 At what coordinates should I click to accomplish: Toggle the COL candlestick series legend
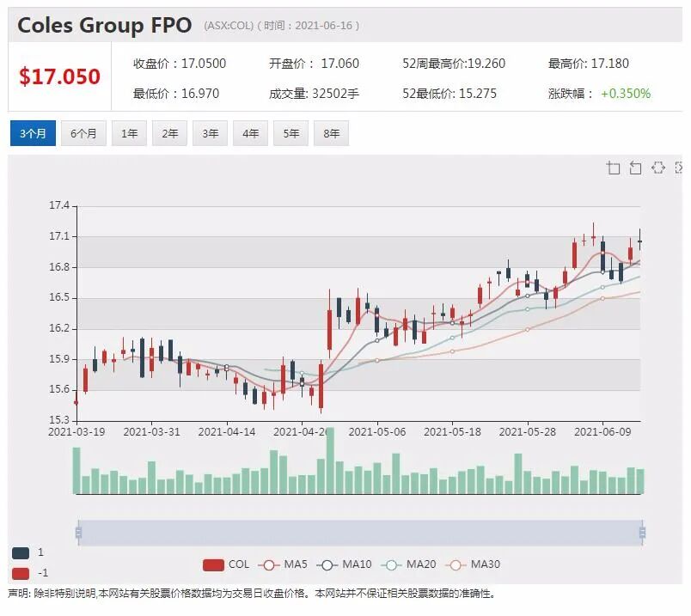[226, 564]
